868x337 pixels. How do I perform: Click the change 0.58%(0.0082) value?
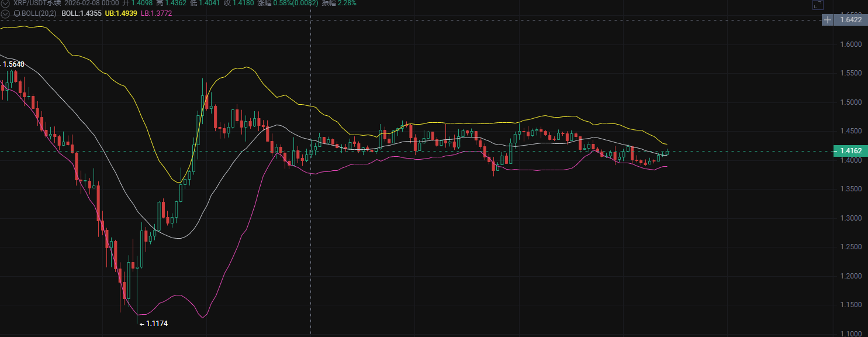pyautogui.click(x=296, y=3)
